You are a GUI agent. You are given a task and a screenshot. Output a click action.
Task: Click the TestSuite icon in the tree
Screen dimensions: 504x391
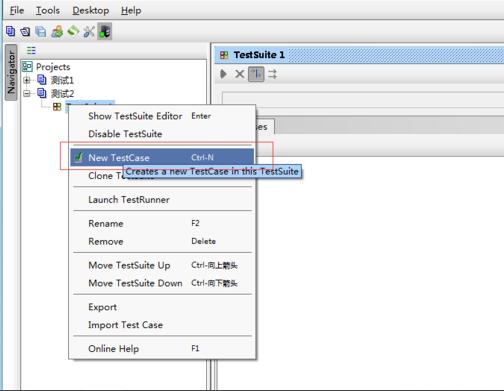pos(57,107)
